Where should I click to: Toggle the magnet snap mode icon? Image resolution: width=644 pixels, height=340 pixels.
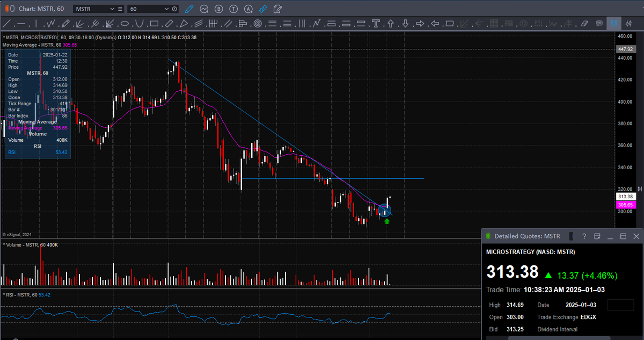613,24
